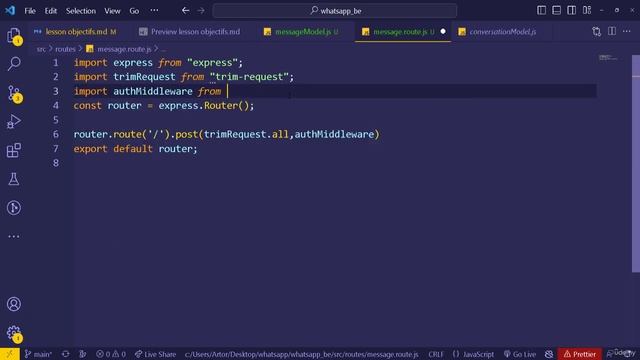Click the VS Code logo icon
Image resolution: width=640 pixels, height=360 pixels.
(x=10, y=11)
